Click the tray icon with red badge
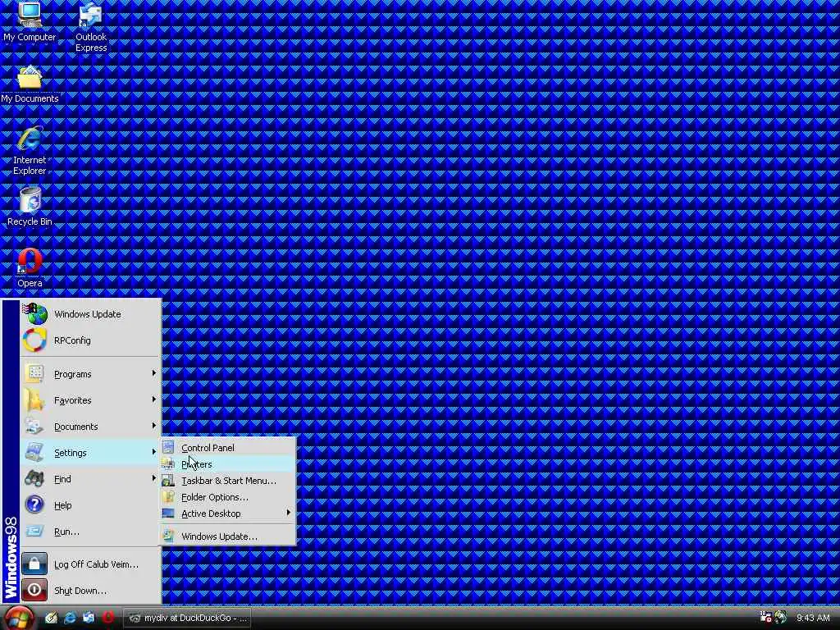Viewport: 840px width, 630px height. pos(765,618)
